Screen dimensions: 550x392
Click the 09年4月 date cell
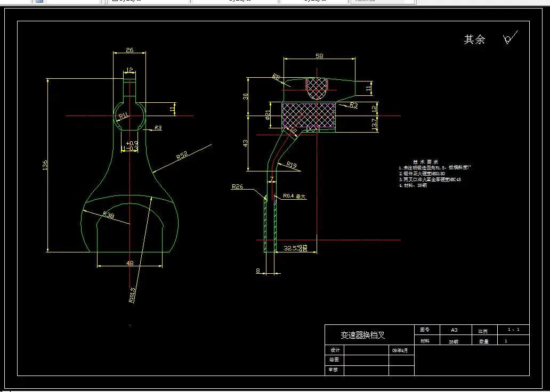pyautogui.click(x=401, y=350)
